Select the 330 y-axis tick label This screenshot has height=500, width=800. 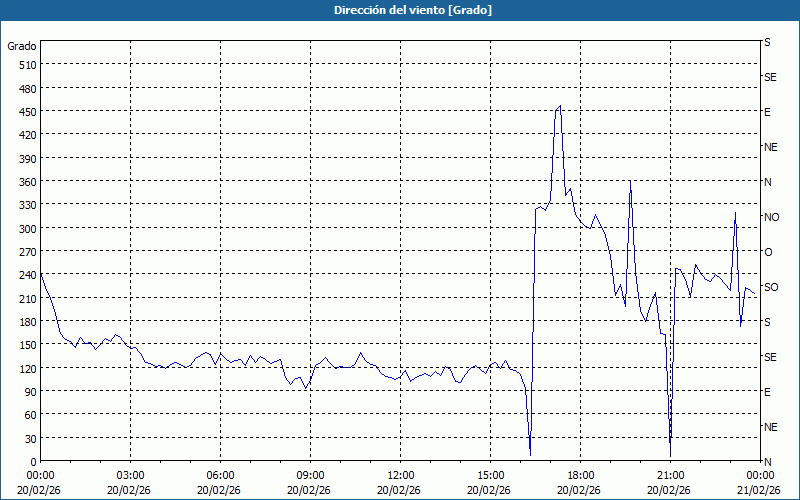coord(28,205)
